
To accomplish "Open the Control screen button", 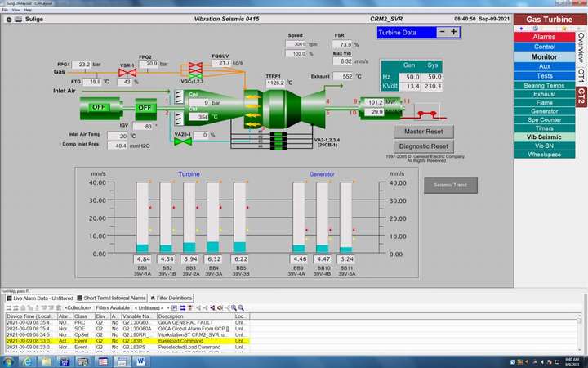I will (544, 47).
